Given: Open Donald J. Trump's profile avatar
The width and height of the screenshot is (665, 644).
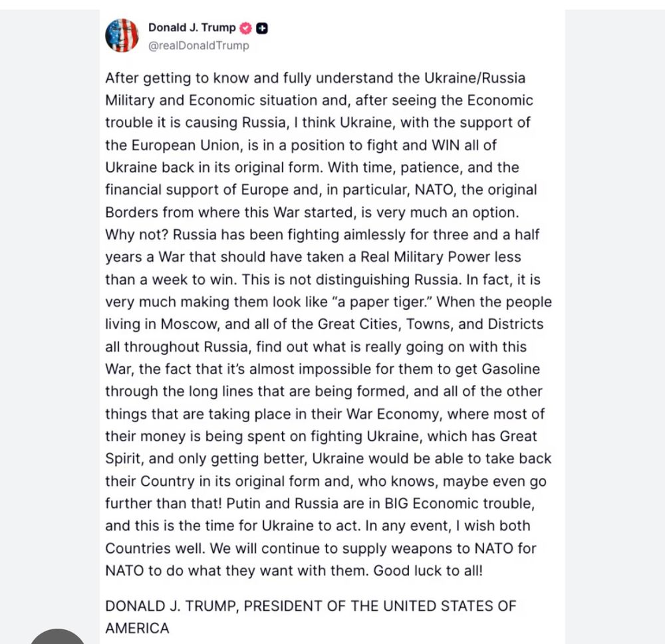Looking at the screenshot, I should pos(122,36).
